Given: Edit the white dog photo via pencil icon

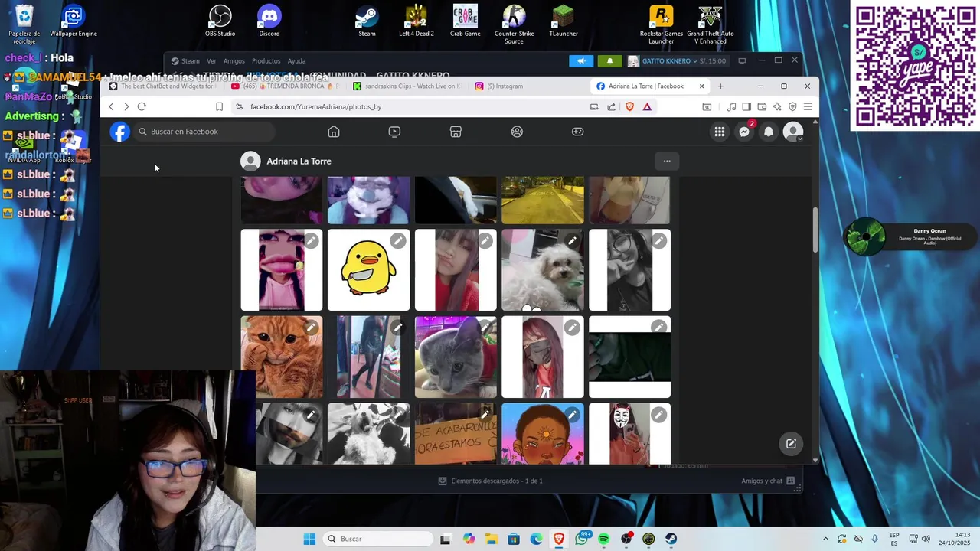Looking at the screenshot, I should [x=572, y=241].
